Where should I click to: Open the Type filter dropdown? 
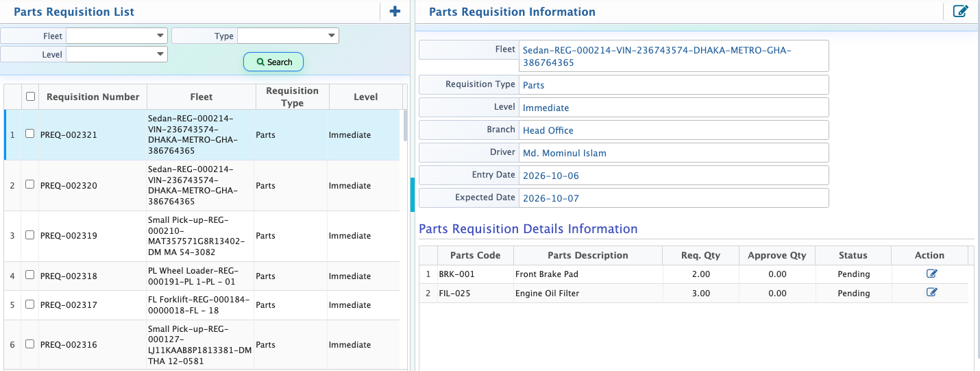click(288, 36)
